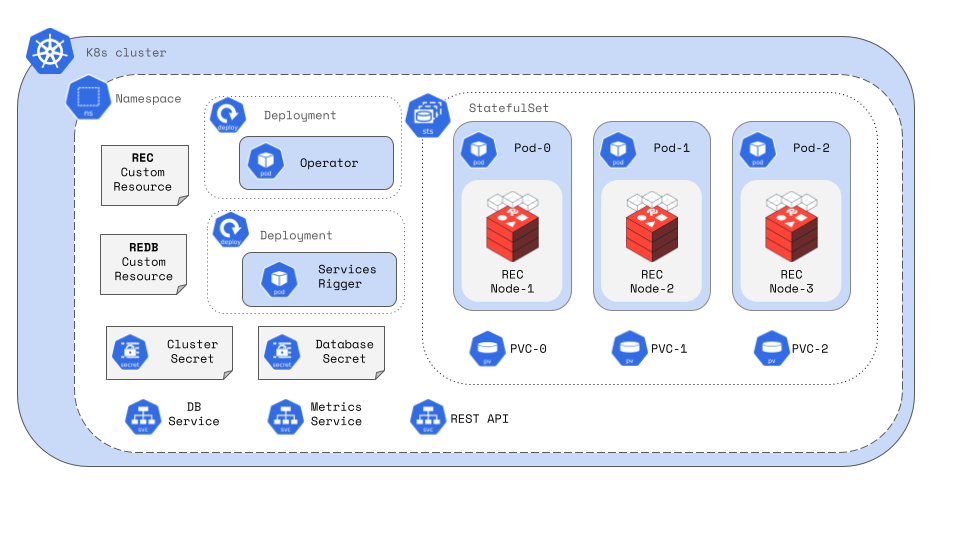The width and height of the screenshot is (960, 540).
Task: Click the Cluster Secret lock icon
Action: pyautogui.click(x=130, y=352)
